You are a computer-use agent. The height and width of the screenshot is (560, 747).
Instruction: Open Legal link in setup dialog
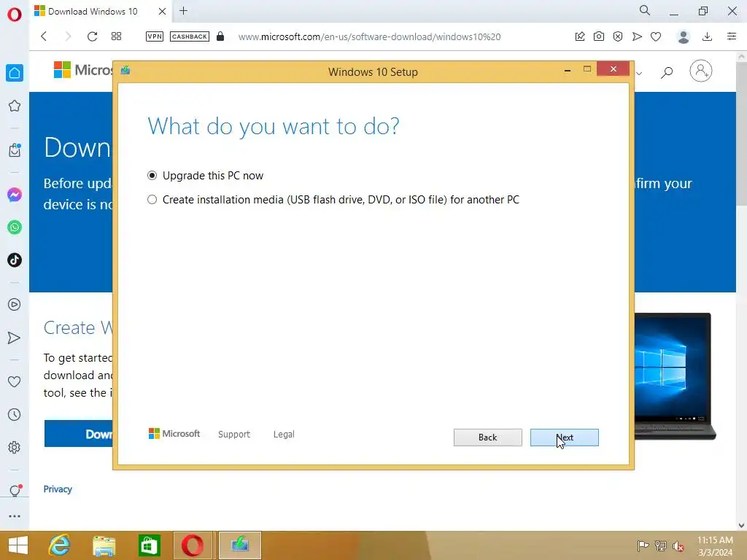[284, 435]
